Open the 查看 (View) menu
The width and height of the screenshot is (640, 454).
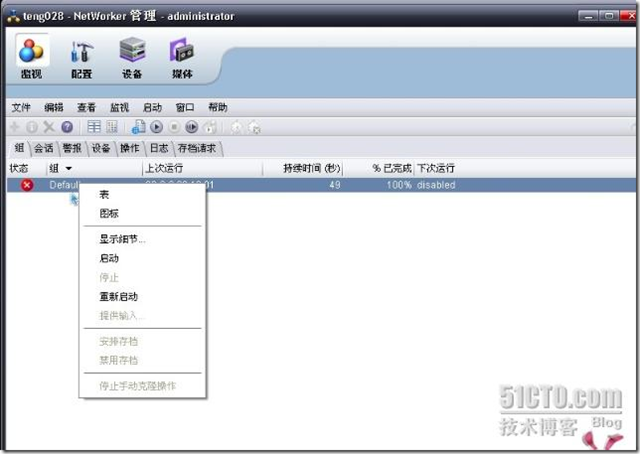coord(86,107)
